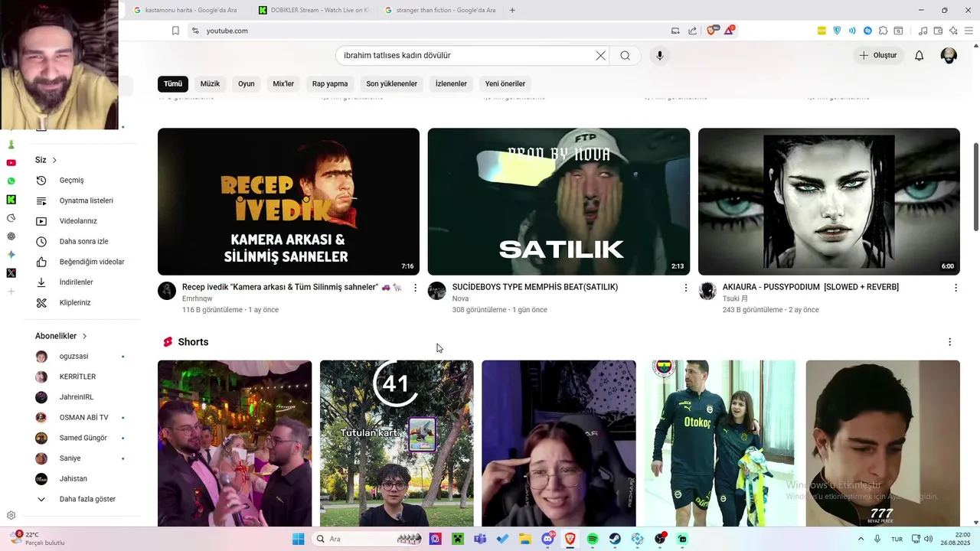The height and width of the screenshot is (551, 980).
Task: Click the page vertical scrollbar thumb
Action: click(x=976, y=187)
